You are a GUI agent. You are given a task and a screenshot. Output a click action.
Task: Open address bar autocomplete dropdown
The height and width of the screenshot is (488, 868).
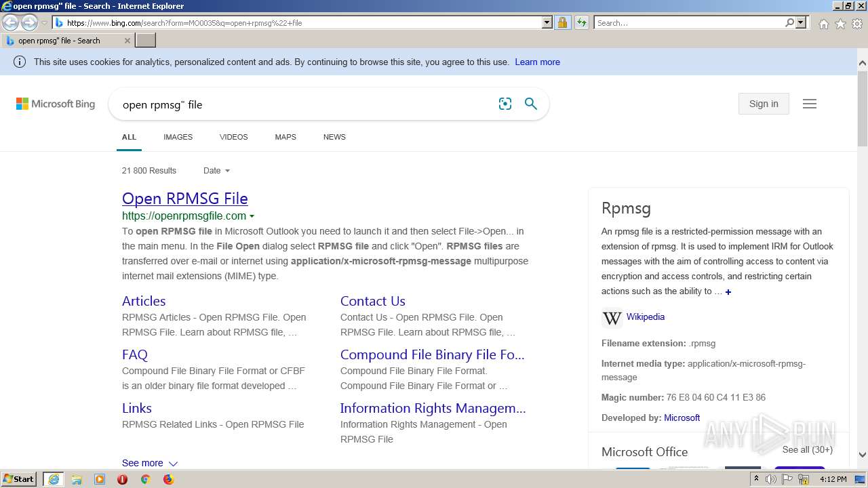pyautogui.click(x=547, y=22)
